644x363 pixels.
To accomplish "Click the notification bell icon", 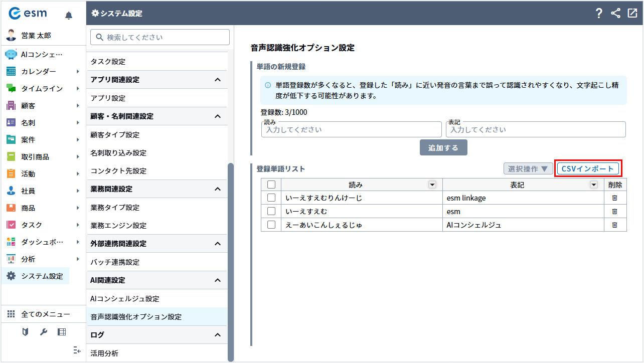I will (69, 16).
